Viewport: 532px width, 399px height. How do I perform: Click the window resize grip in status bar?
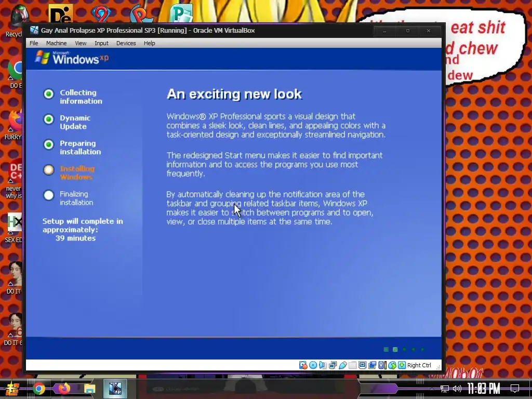point(438,367)
